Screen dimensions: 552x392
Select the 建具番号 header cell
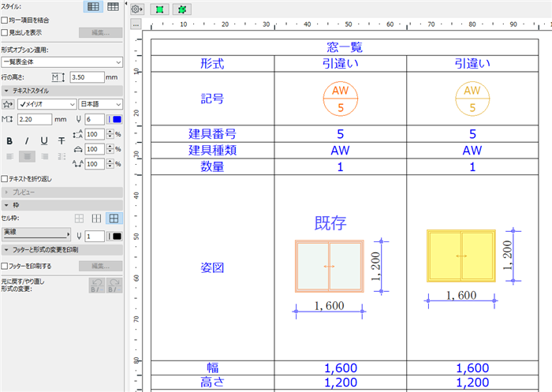pos(213,134)
